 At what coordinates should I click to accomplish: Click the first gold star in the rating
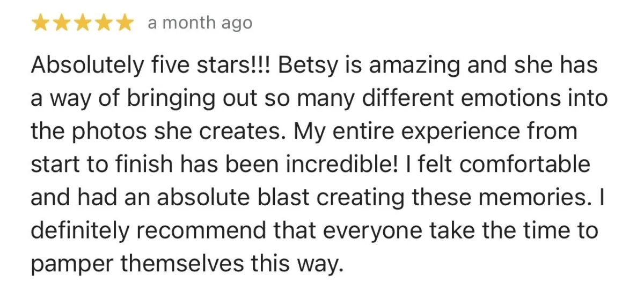[41, 24]
